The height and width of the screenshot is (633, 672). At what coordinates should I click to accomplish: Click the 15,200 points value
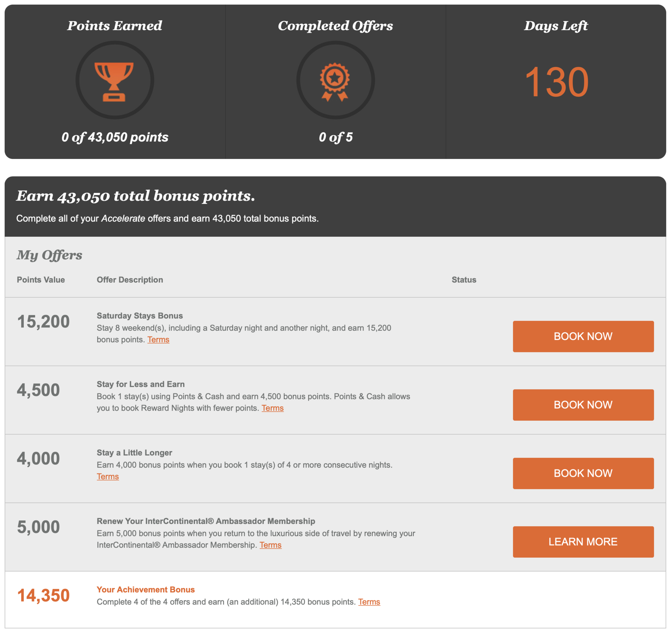(43, 322)
